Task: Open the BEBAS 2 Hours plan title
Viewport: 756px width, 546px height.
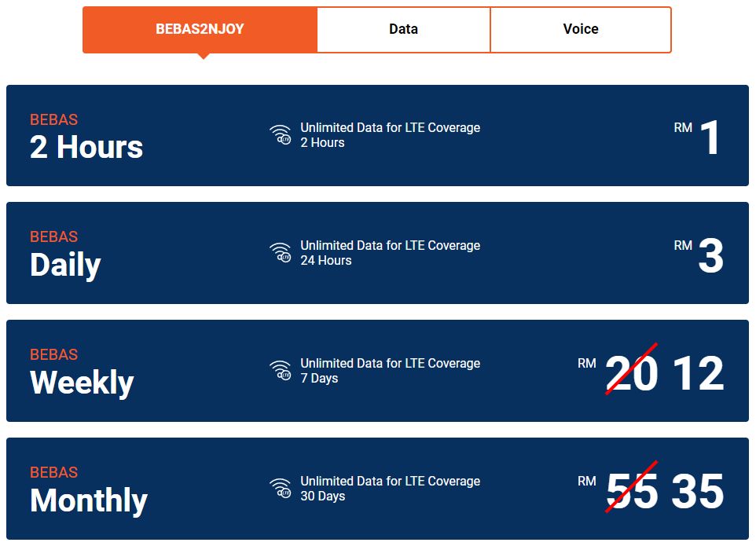Action: point(86,137)
